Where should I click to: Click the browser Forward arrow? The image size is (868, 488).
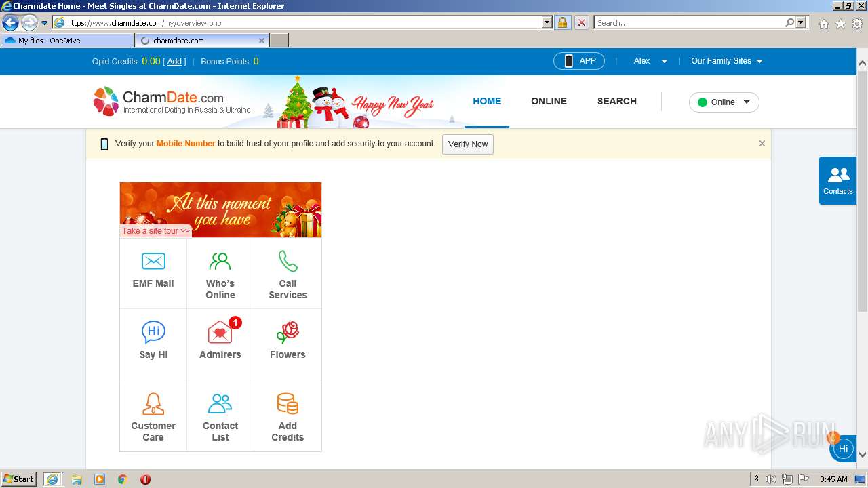(x=29, y=23)
